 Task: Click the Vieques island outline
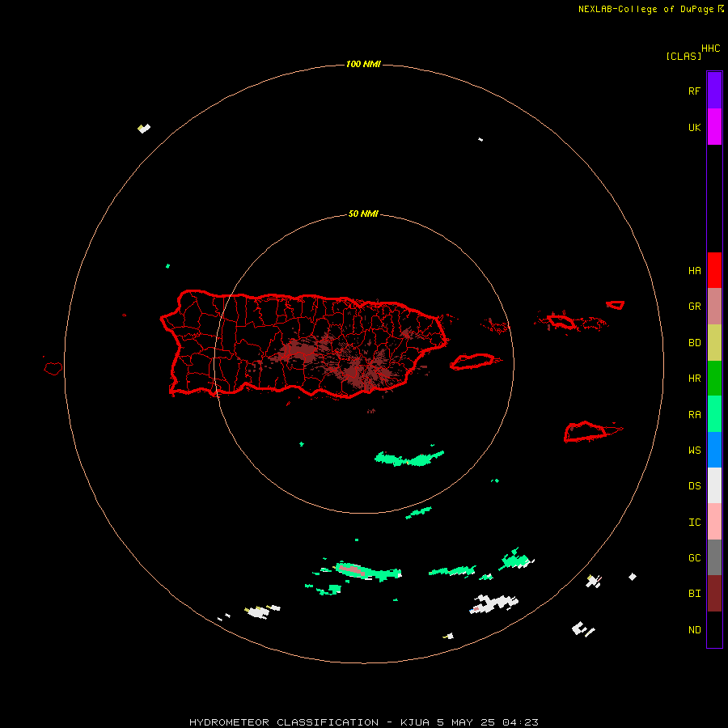tap(473, 362)
